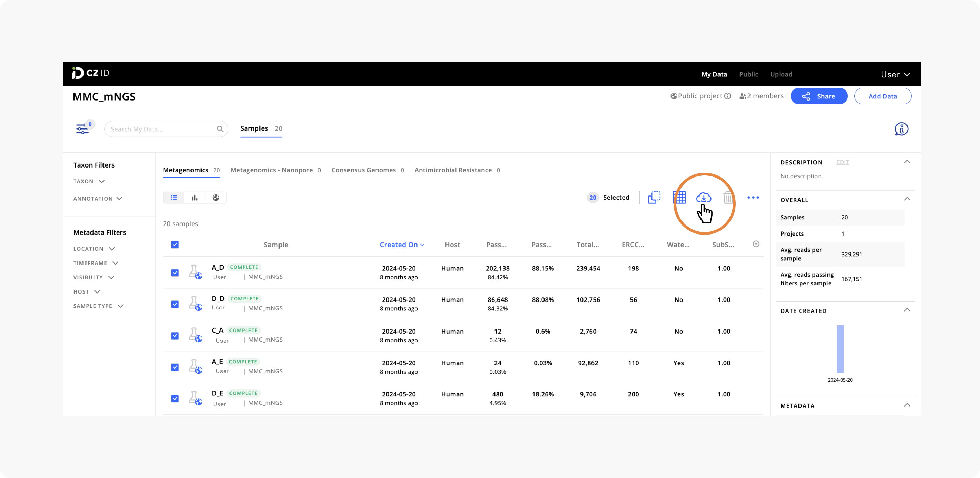980x478 pixels.
Task: Go to My Data in header
Action: 714,74
